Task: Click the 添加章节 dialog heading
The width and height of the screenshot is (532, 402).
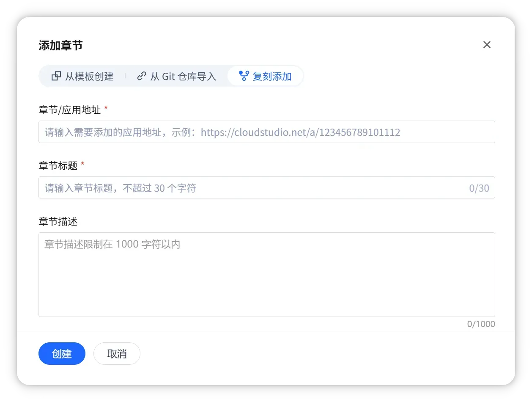Action: [60, 46]
